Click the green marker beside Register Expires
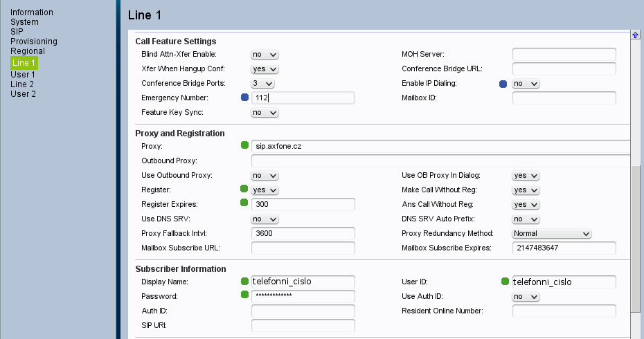The image size is (644, 339). point(244,203)
